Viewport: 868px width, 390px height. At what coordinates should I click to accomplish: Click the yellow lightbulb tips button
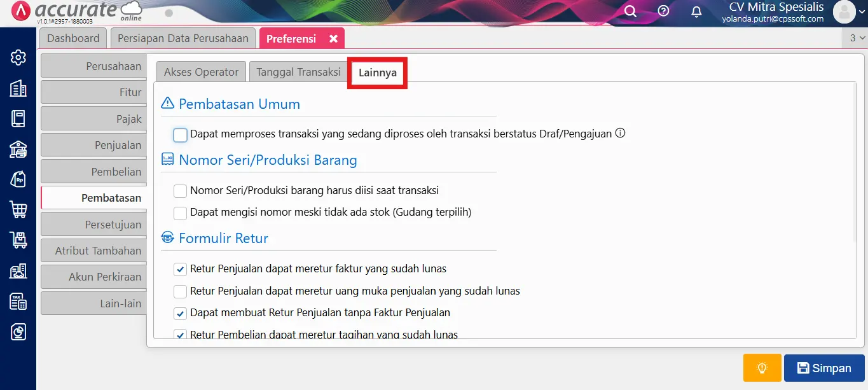pos(762,368)
